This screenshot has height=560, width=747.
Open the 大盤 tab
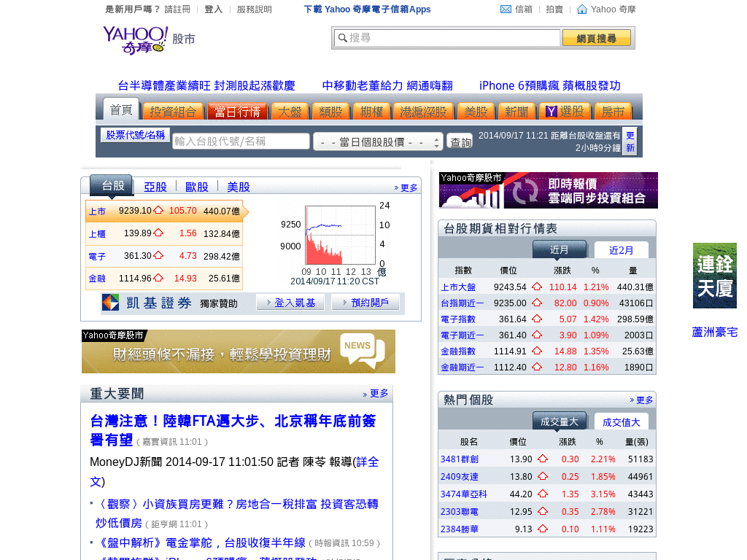click(290, 112)
